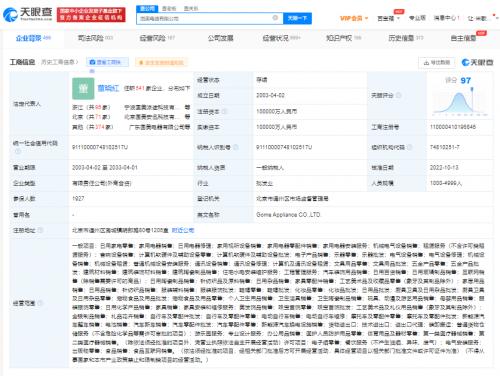Click the Tianyancha logo at top left
This screenshot has width=500, height=376.
(x=28, y=14)
